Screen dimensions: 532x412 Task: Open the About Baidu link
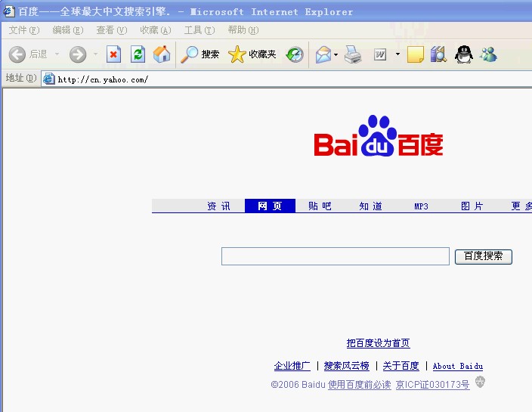(x=458, y=366)
